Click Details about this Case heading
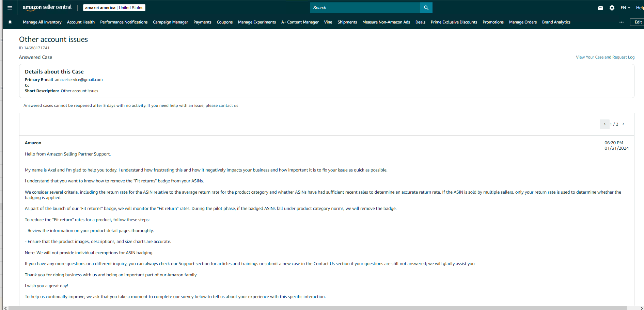644x310 pixels. point(54,72)
